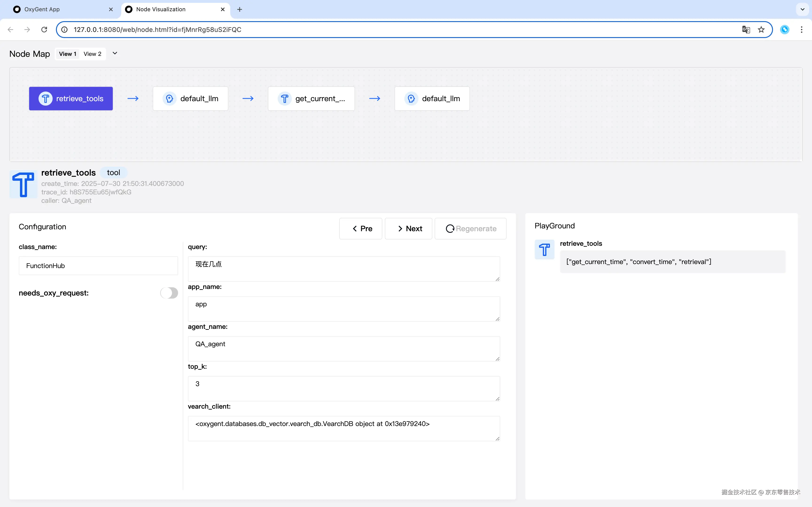
Task: Click PlayGround retrieve_tools T icon
Action: tap(544, 250)
